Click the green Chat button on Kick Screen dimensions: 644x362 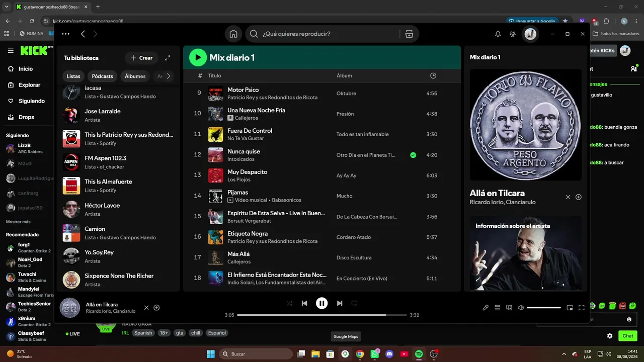tap(628, 336)
